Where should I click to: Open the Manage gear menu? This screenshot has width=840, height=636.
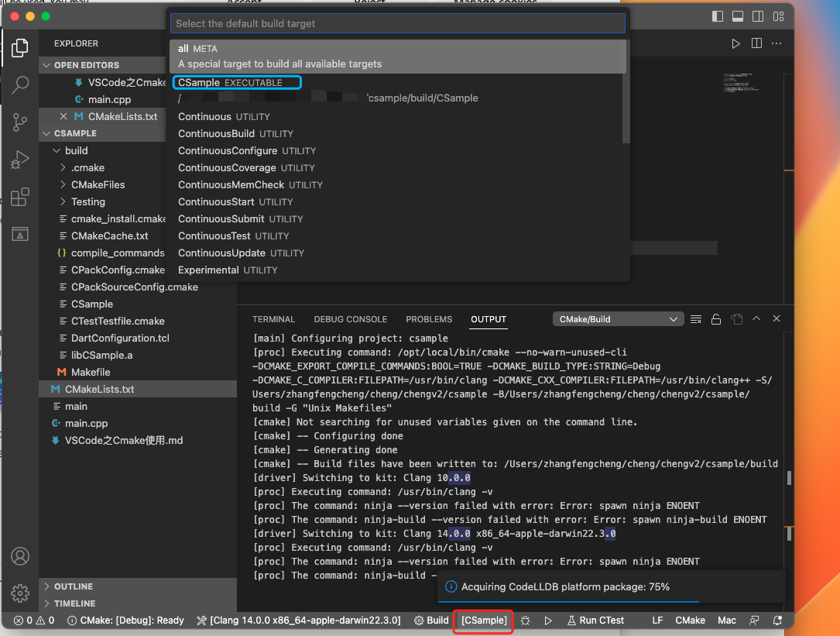[x=20, y=593]
